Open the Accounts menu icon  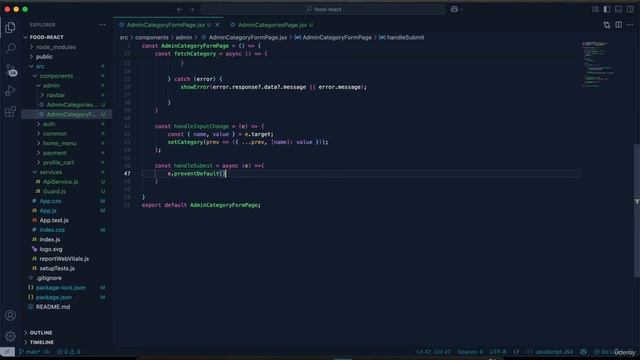coord(10,315)
